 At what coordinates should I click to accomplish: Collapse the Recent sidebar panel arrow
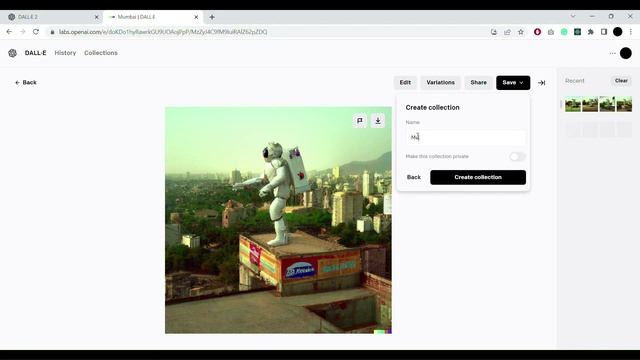[x=542, y=83]
